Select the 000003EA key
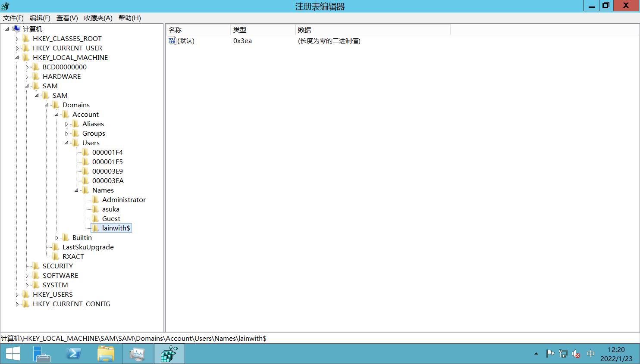The image size is (640, 364). [108, 180]
